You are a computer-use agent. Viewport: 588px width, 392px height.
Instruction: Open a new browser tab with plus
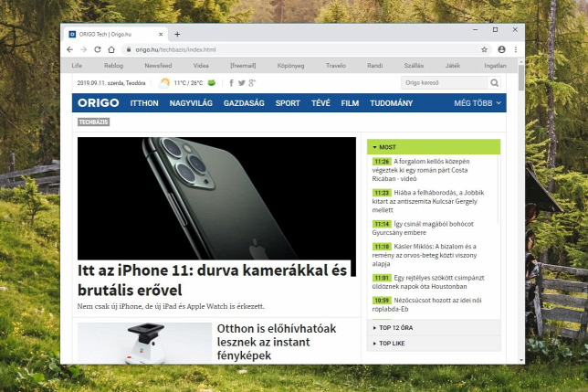[177, 34]
